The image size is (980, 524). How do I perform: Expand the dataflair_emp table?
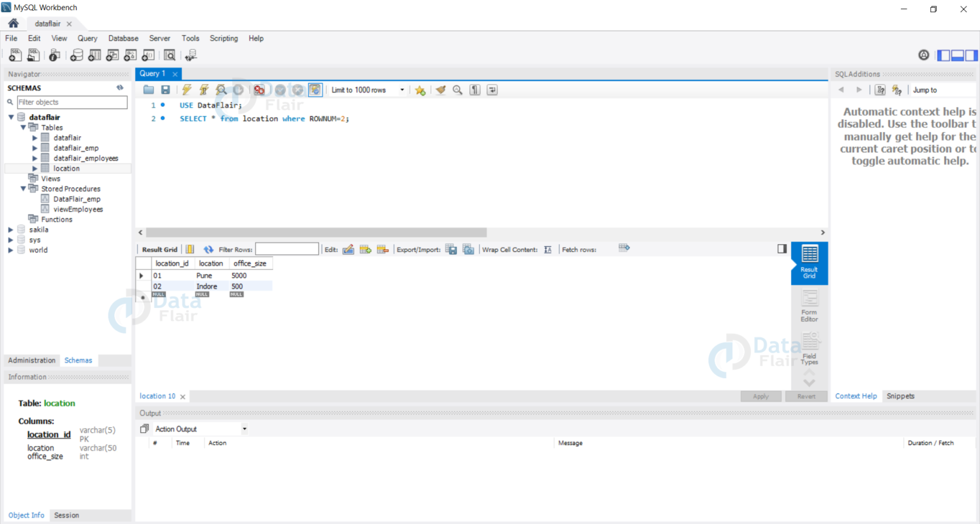pyautogui.click(x=35, y=148)
